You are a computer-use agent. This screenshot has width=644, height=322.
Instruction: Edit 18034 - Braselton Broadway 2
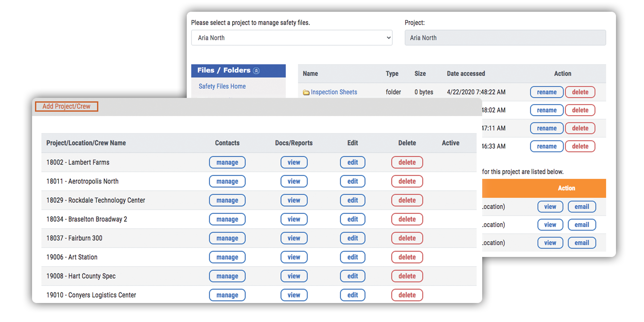point(352,219)
